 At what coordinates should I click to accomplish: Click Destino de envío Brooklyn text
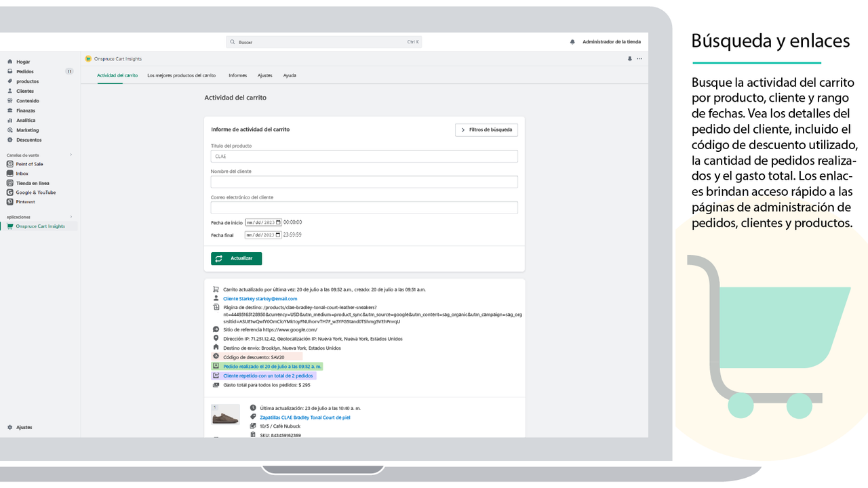pos(282,348)
